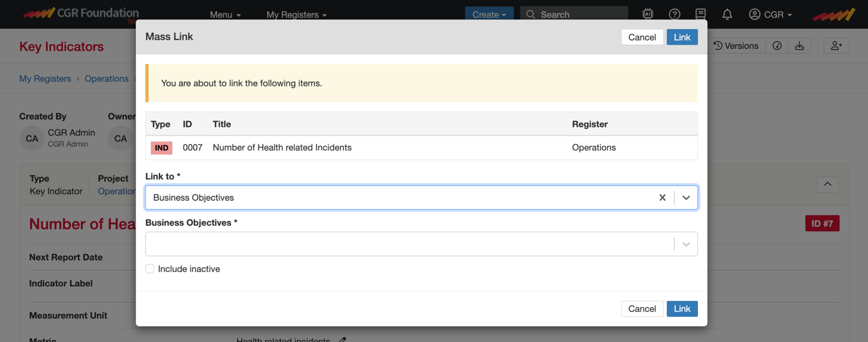
Task: Click the CGR Foundation logo
Action: pos(81,14)
